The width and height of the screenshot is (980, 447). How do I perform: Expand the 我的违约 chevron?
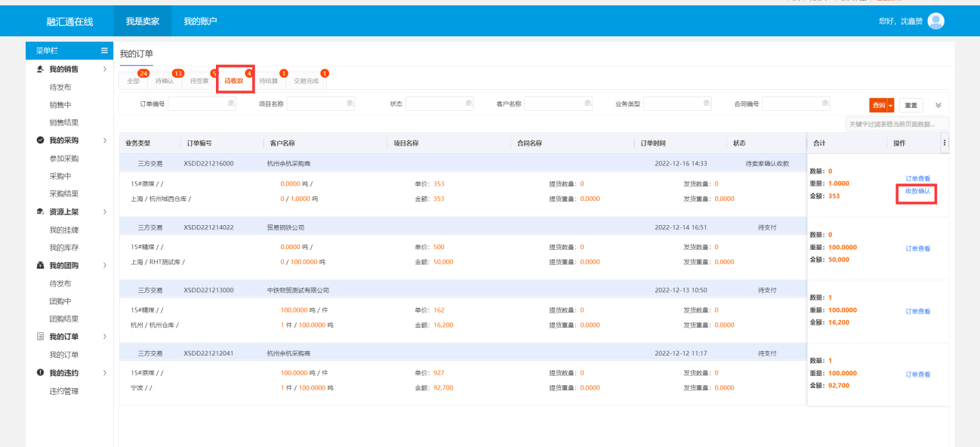(104, 373)
